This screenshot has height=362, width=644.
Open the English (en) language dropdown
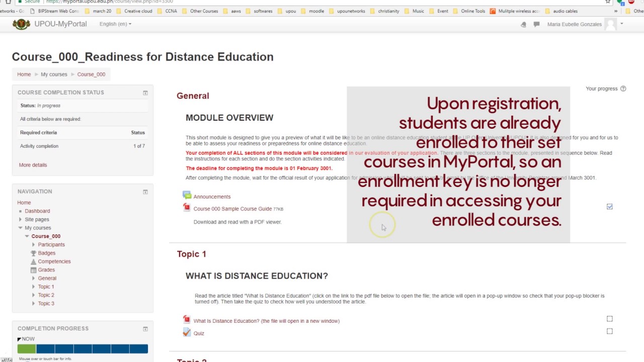(x=115, y=24)
